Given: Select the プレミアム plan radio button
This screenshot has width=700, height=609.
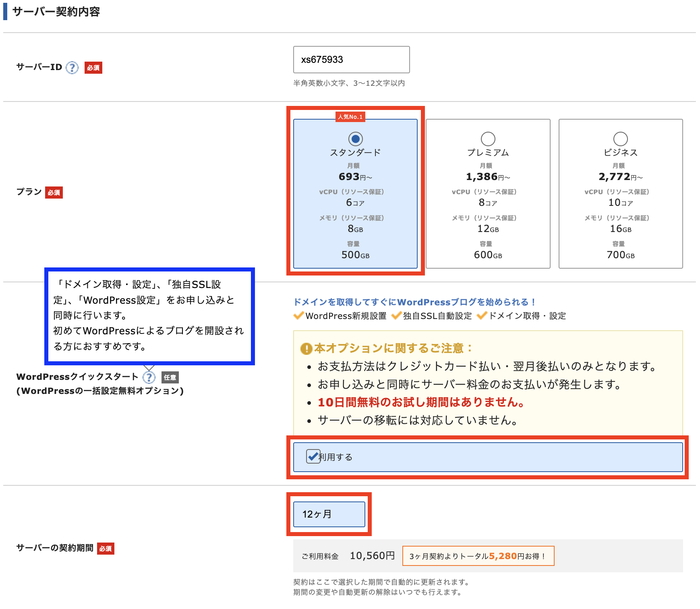Looking at the screenshot, I should pos(488,139).
